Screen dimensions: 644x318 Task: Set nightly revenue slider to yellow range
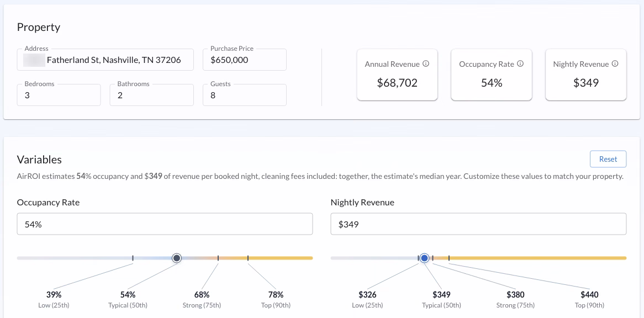(x=537, y=258)
